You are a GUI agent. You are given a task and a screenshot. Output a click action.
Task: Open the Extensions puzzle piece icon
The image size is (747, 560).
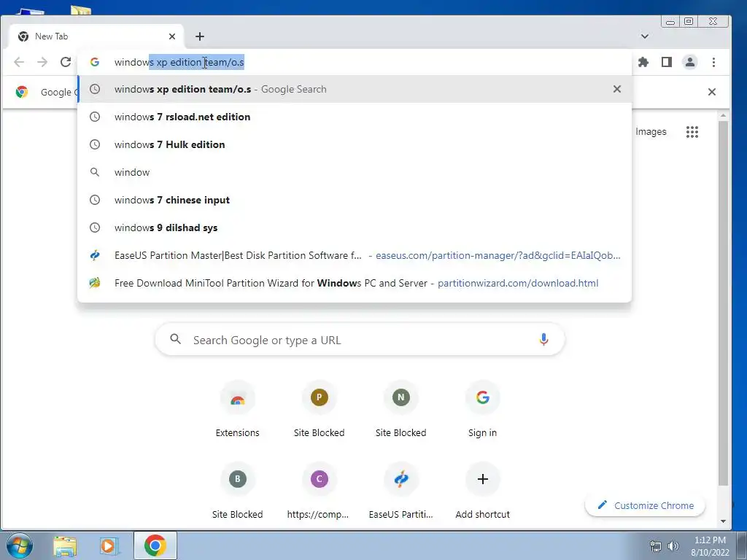(643, 62)
